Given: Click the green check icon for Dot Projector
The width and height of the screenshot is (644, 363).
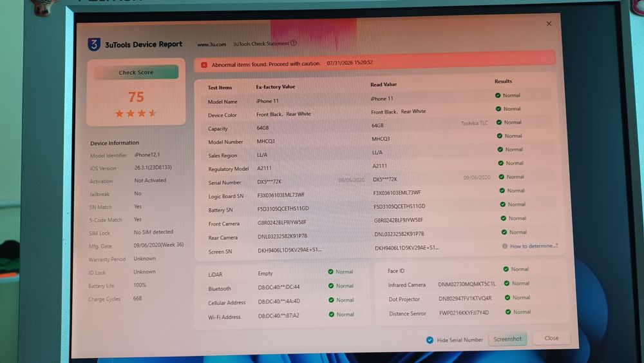Looking at the screenshot, I should (x=507, y=298).
